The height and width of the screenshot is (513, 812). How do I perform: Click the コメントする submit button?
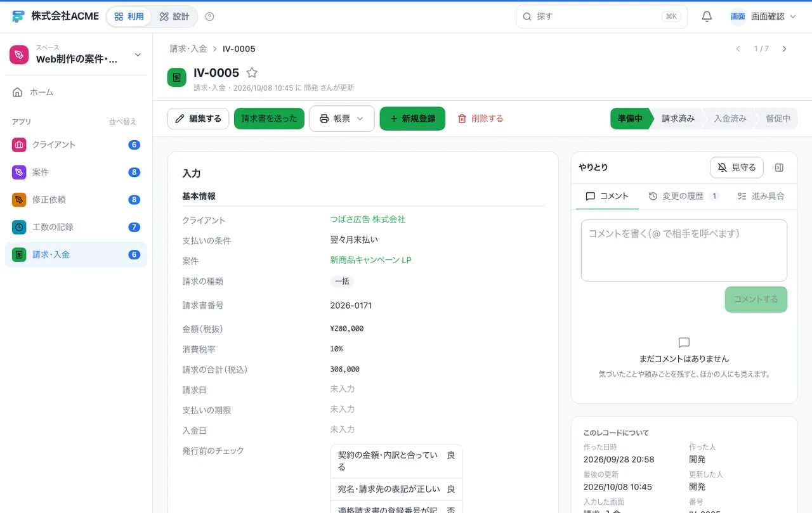coord(756,299)
